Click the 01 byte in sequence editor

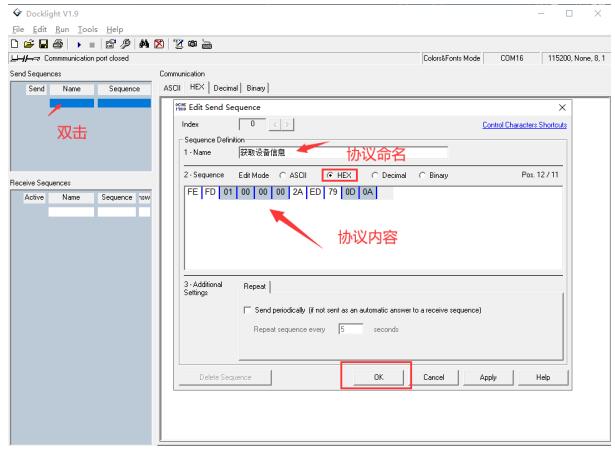click(228, 192)
